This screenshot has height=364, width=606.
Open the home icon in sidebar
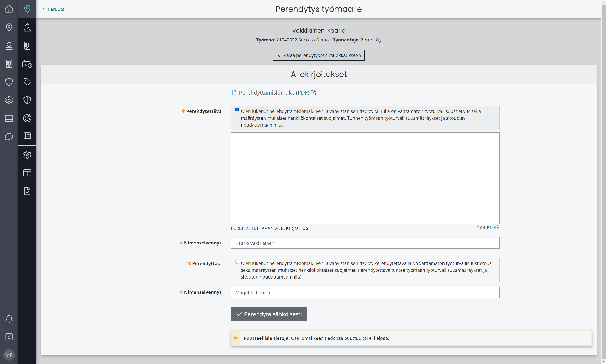[9, 9]
